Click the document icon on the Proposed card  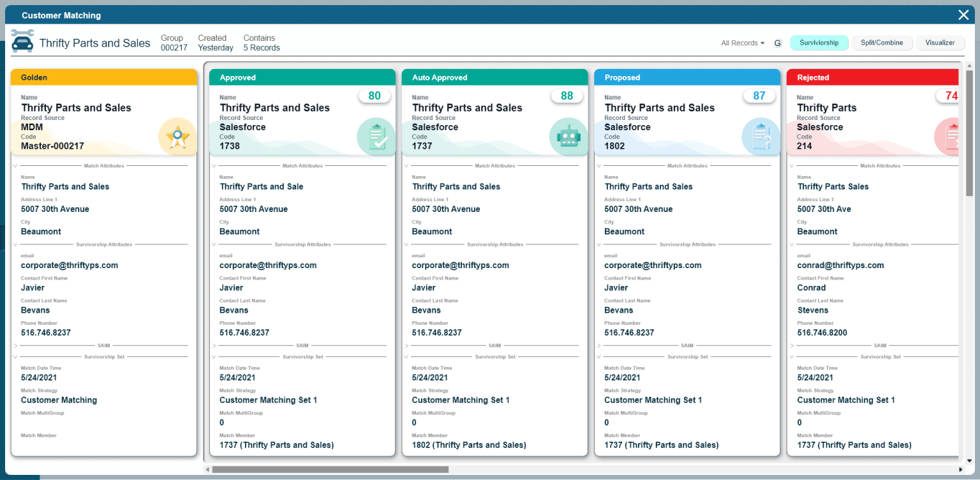tap(761, 137)
